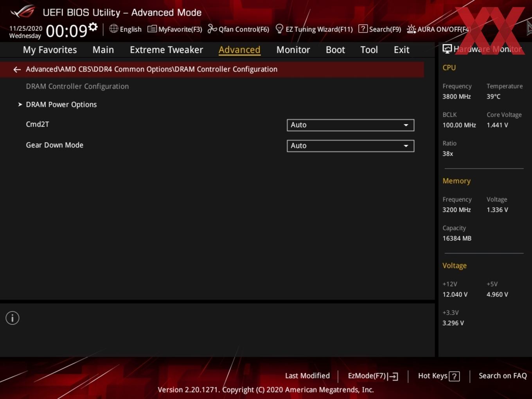Click the +3.3V 3.296 V reading

[x=453, y=323]
